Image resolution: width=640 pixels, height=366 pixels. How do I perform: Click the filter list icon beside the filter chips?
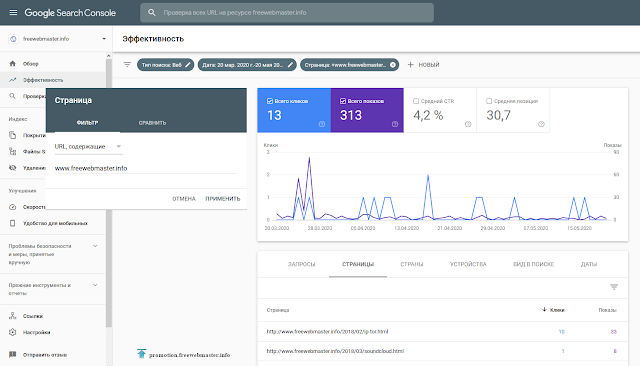(127, 64)
